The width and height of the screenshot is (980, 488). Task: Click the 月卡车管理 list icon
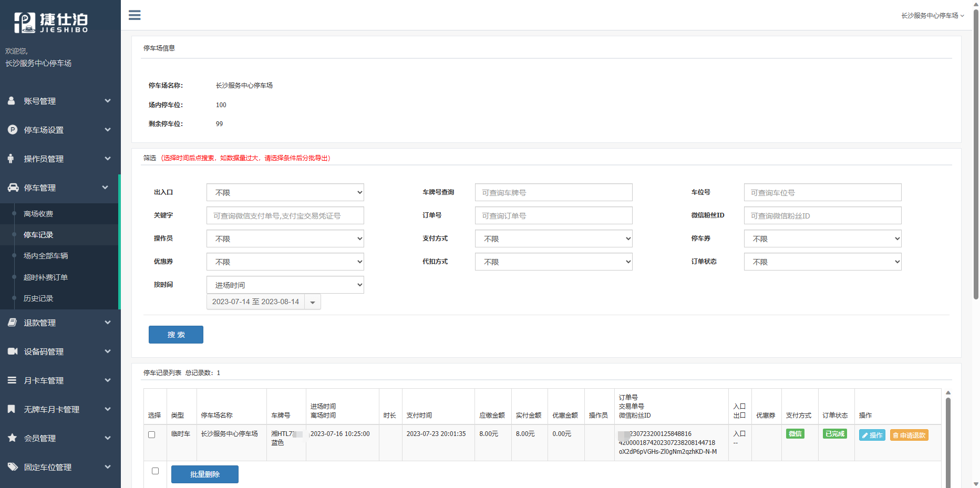pos(12,380)
